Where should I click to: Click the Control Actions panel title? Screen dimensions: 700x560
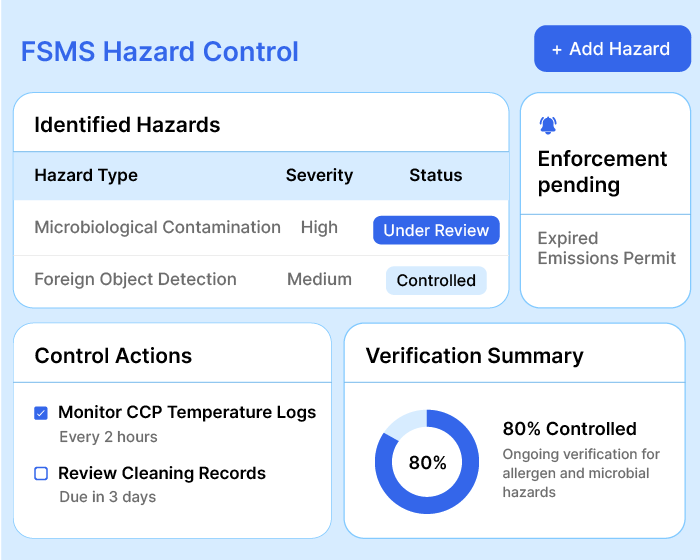tap(113, 356)
